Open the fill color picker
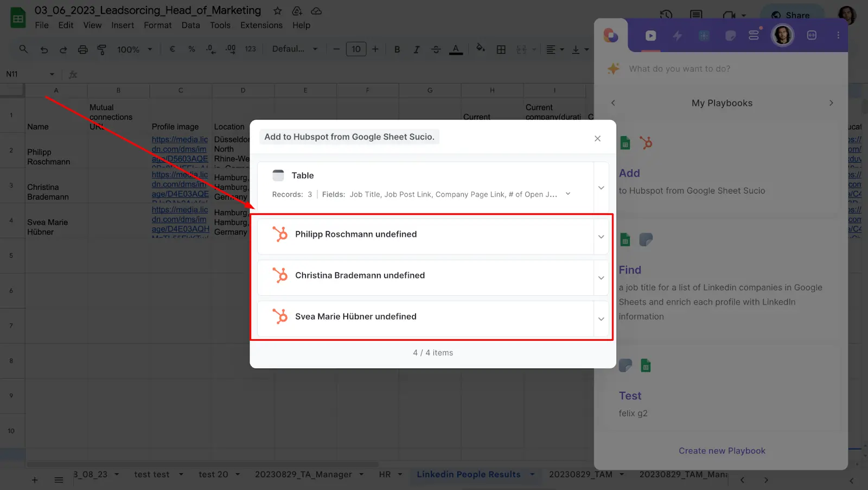Image resolution: width=868 pixels, height=490 pixels. (x=480, y=48)
